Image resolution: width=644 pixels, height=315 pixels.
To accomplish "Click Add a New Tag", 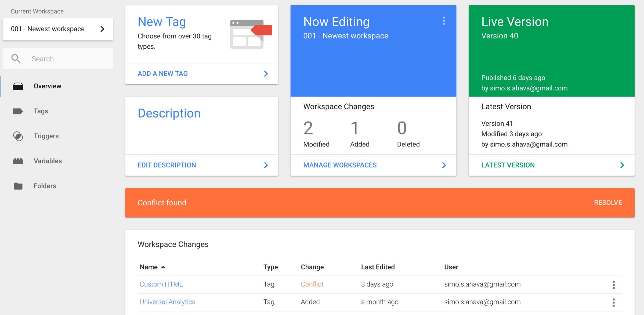I will (163, 74).
